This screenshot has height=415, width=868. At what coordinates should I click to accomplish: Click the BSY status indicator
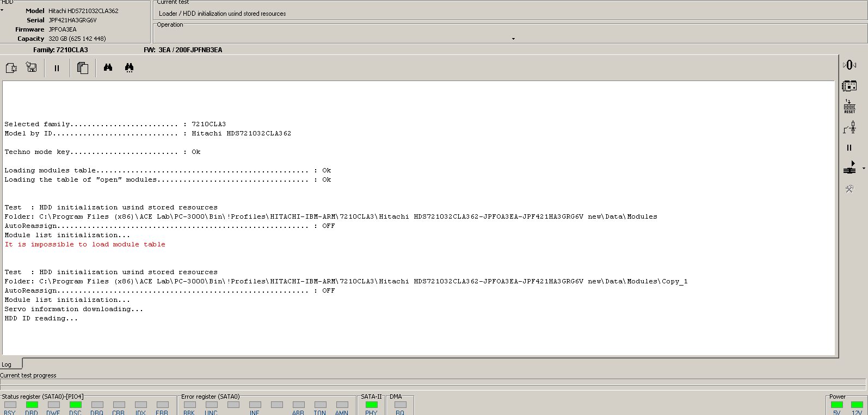point(10,405)
